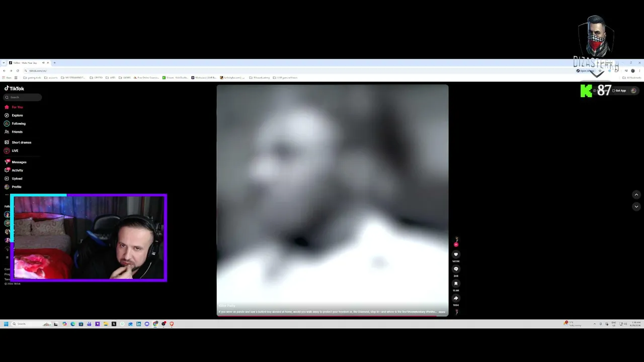Follow the creator with the red plus
The height and width of the screenshot is (362, 644).
tap(456, 245)
